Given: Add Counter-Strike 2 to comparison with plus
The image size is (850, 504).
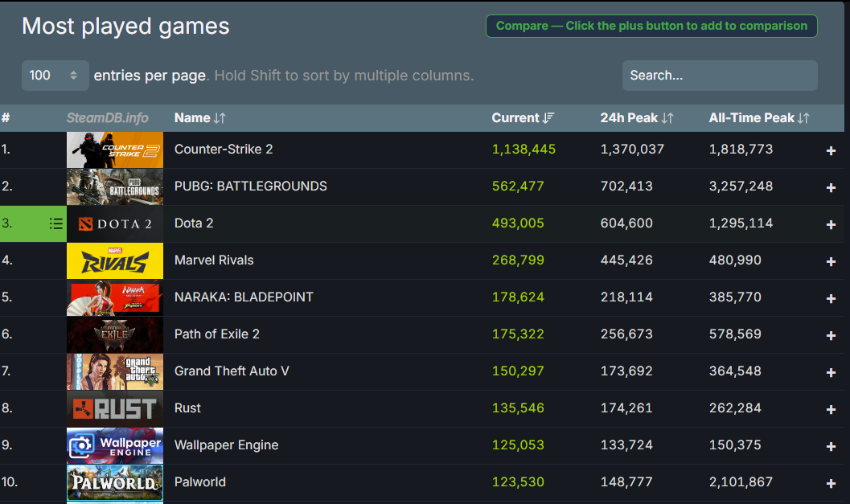Looking at the screenshot, I should click(831, 150).
